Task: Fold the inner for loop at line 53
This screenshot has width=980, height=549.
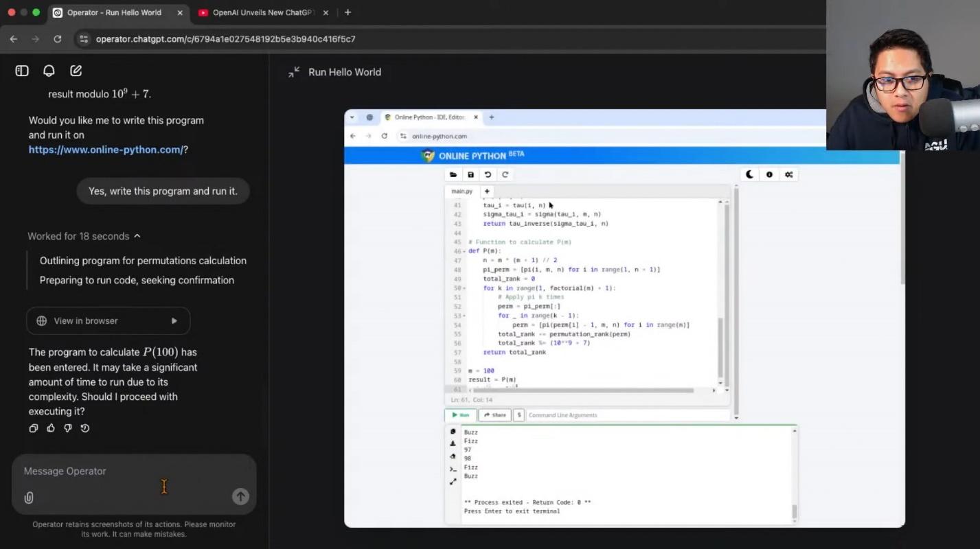Action: [464, 316]
